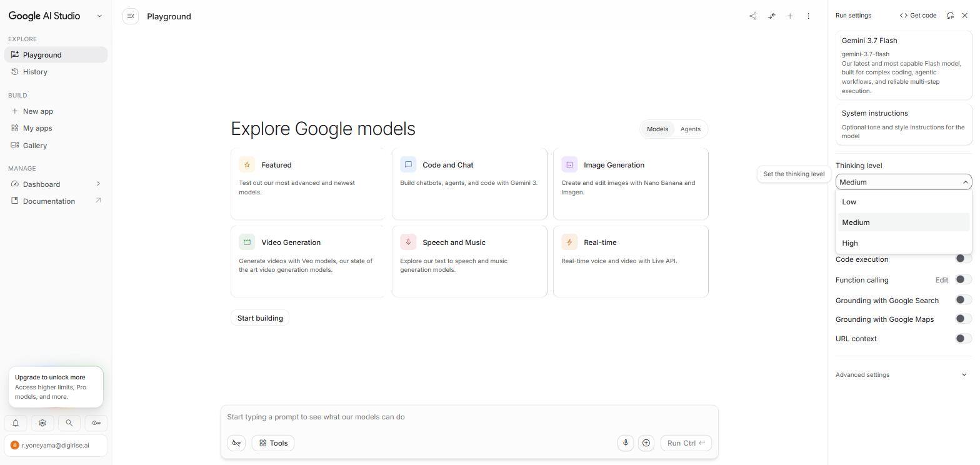Screen dimensions: 980x465
Task: Select High thinking level
Action: point(904,243)
